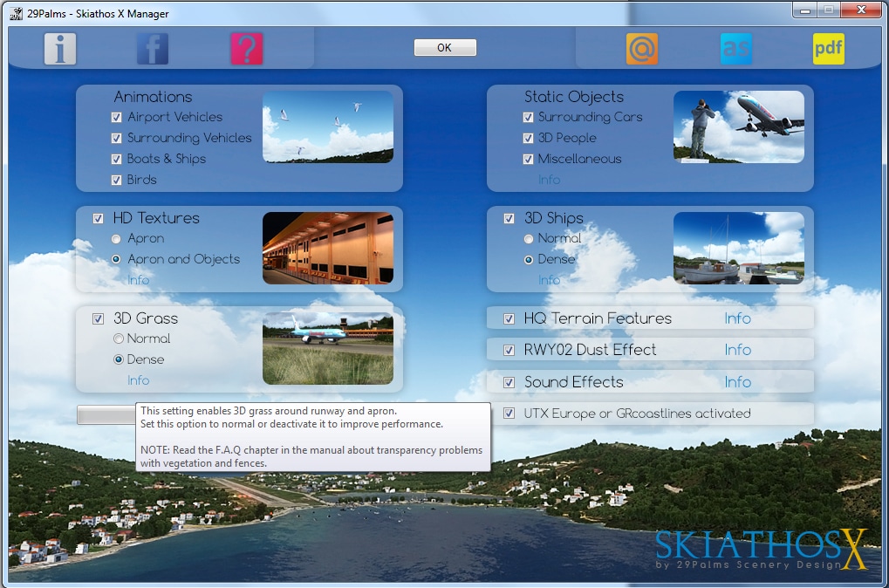889x588 pixels.
Task: Click the 29Palms app icon in title bar
Action: (x=17, y=14)
